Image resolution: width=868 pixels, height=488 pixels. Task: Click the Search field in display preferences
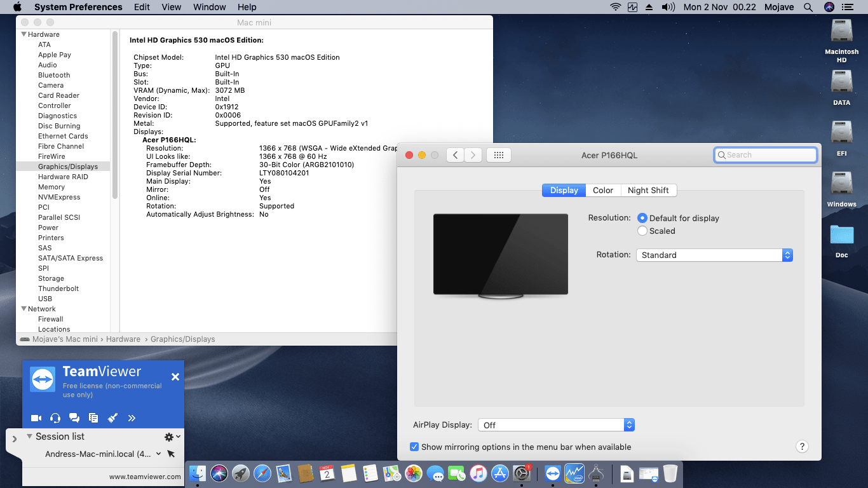point(765,154)
